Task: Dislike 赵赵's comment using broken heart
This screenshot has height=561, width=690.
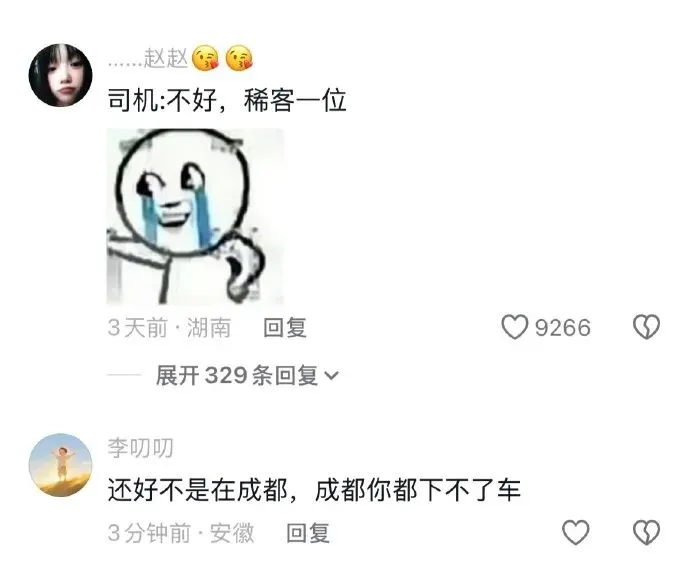Action: pyautogui.click(x=646, y=327)
